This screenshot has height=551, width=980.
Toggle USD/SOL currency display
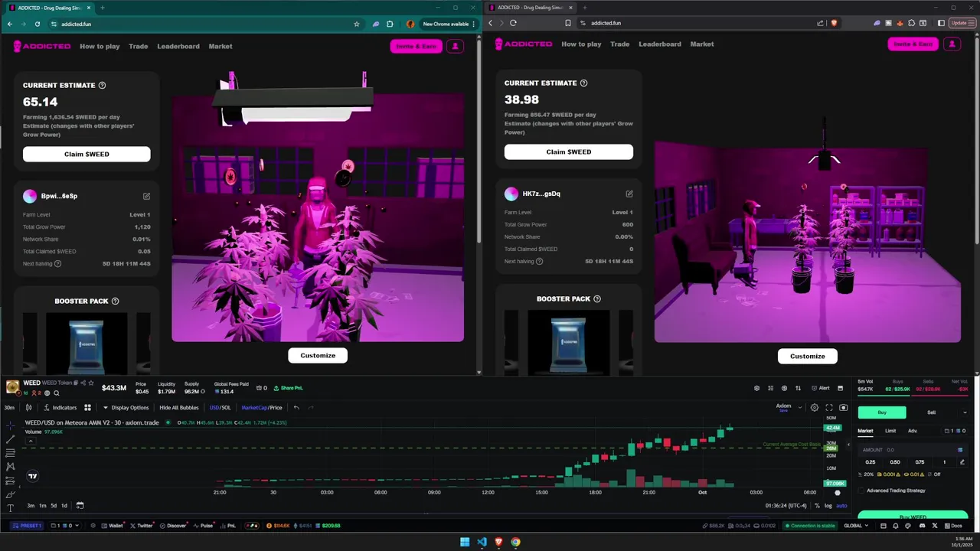pos(220,408)
